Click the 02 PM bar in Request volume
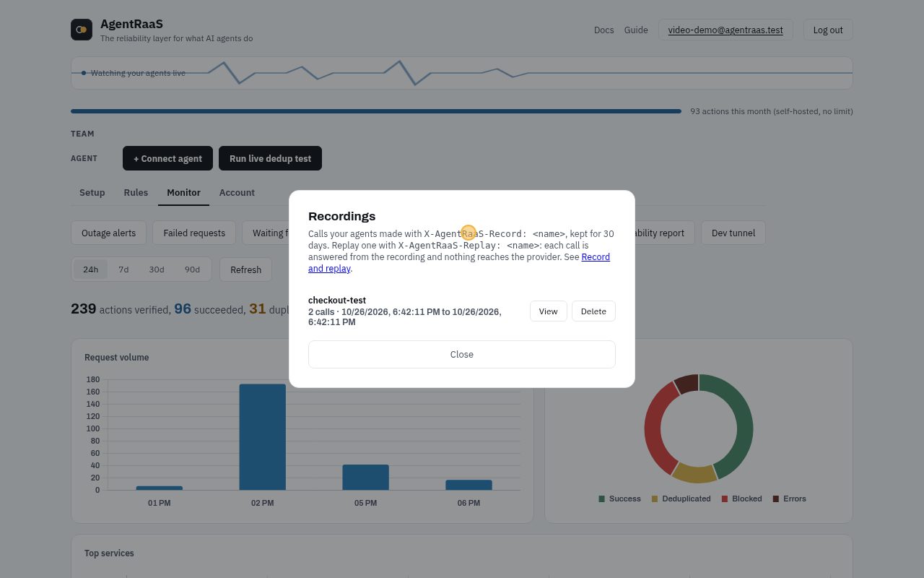This screenshot has height=578, width=924. [x=262, y=437]
